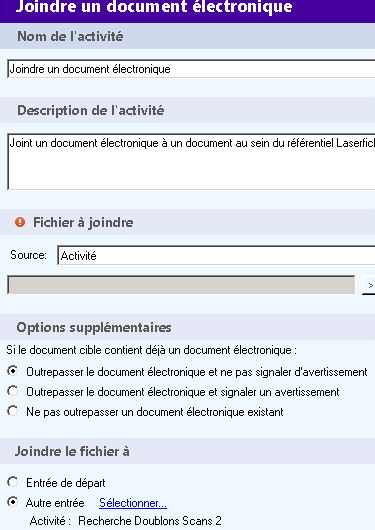Click the Source: label
The image size is (375, 530).
(28, 255)
